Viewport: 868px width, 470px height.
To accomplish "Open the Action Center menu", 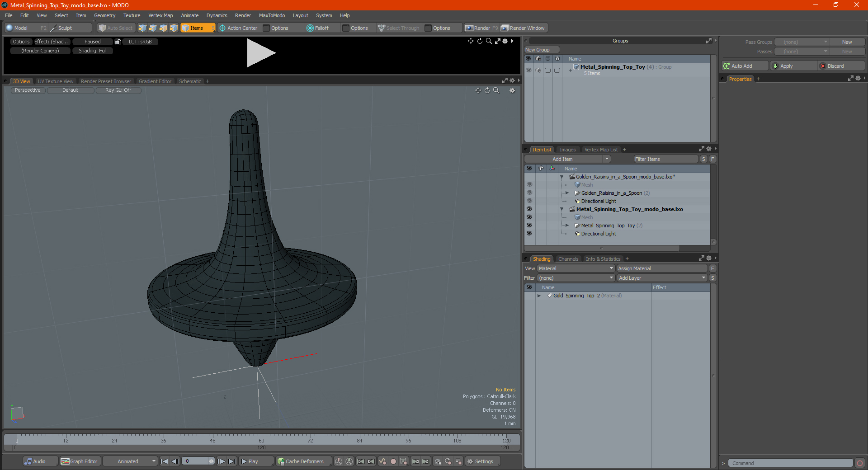I will pos(238,28).
